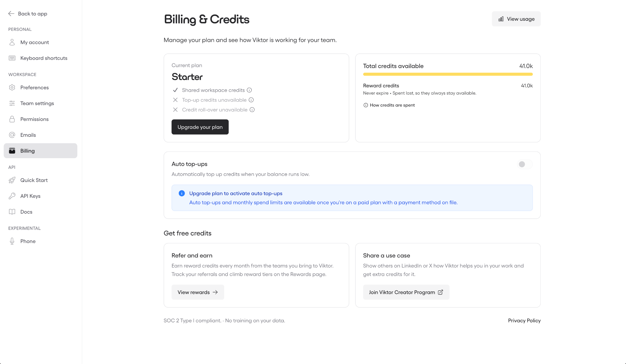Click the Preferences gear icon
The height and width of the screenshot is (364, 626).
(x=12, y=87)
